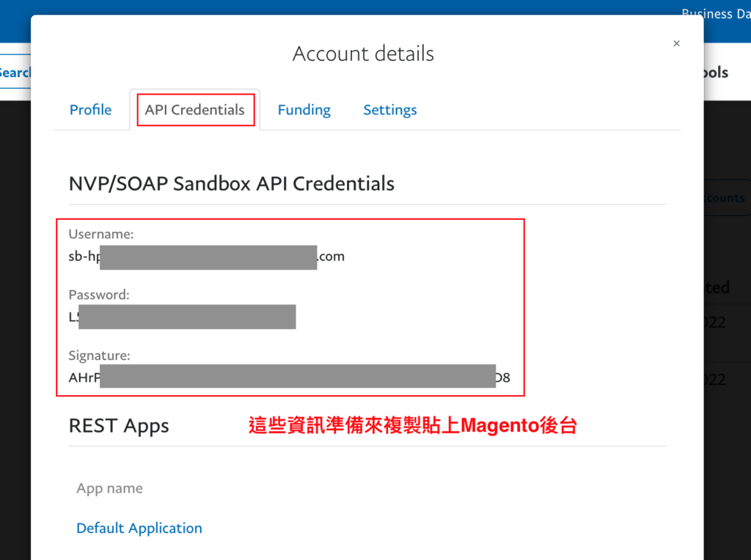Image resolution: width=751 pixels, height=560 pixels.
Task: Click the REST Apps section heading
Action: click(119, 426)
